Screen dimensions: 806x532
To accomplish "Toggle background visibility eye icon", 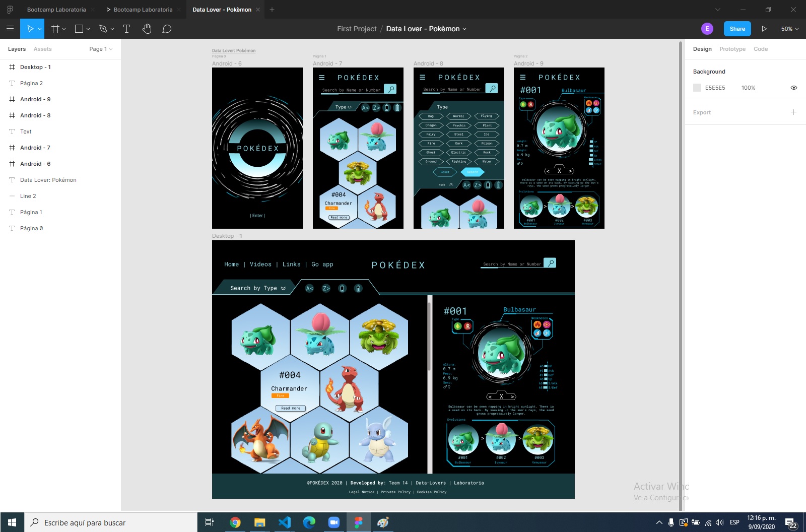I will click(794, 88).
